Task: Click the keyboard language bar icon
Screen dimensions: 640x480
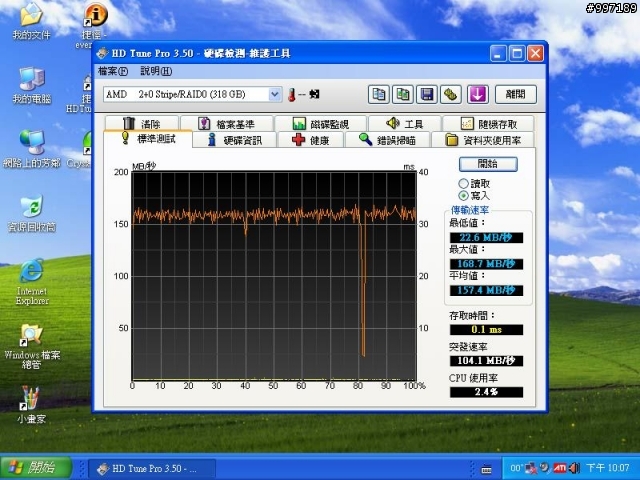Action: point(486,469)
